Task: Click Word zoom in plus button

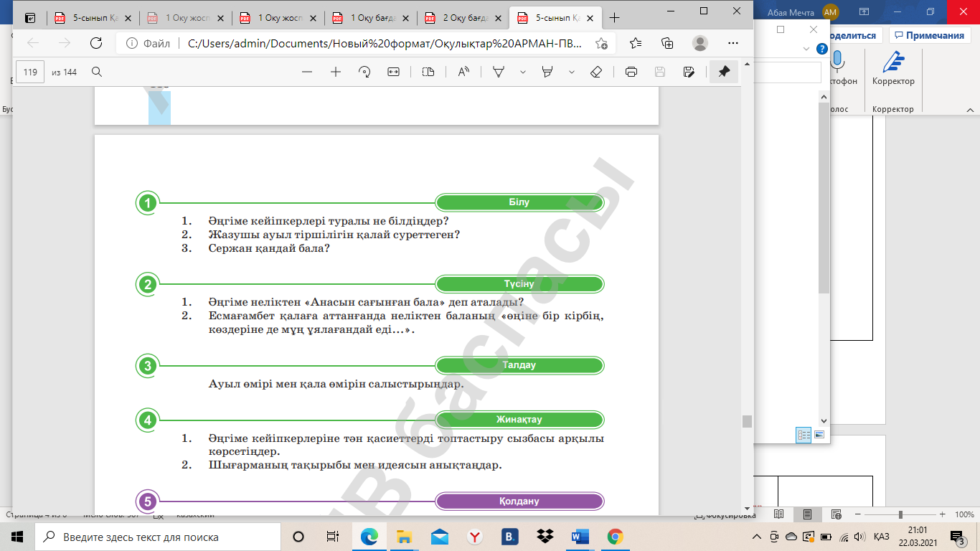Action: click(941, 515)
